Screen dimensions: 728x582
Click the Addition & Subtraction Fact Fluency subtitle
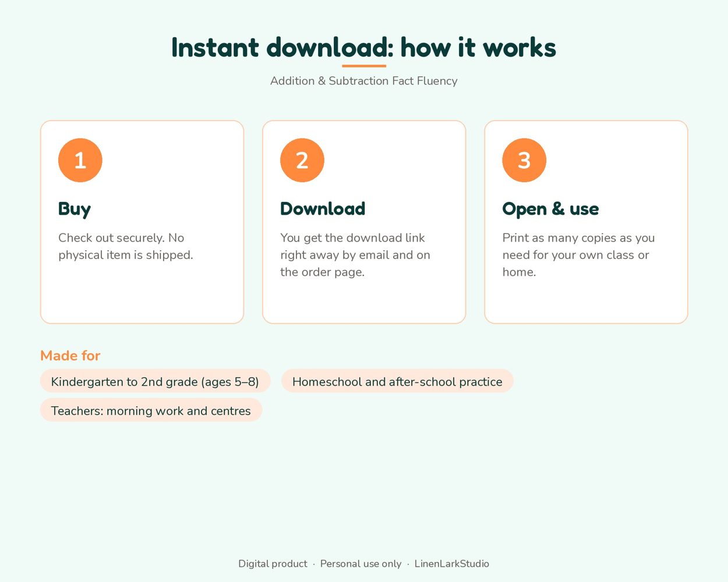click(x=363, y=81)
